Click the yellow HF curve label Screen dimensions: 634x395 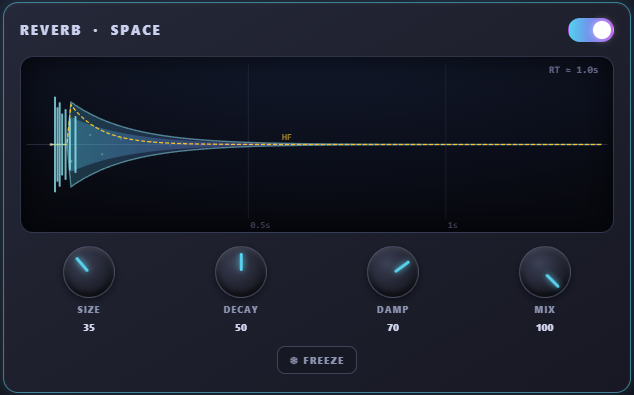click(x=287, y=137)
